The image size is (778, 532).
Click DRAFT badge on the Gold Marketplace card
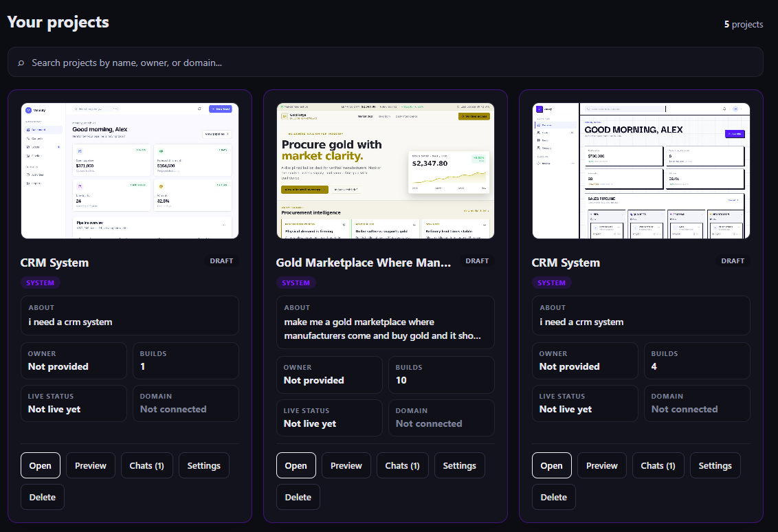point(477,261)
